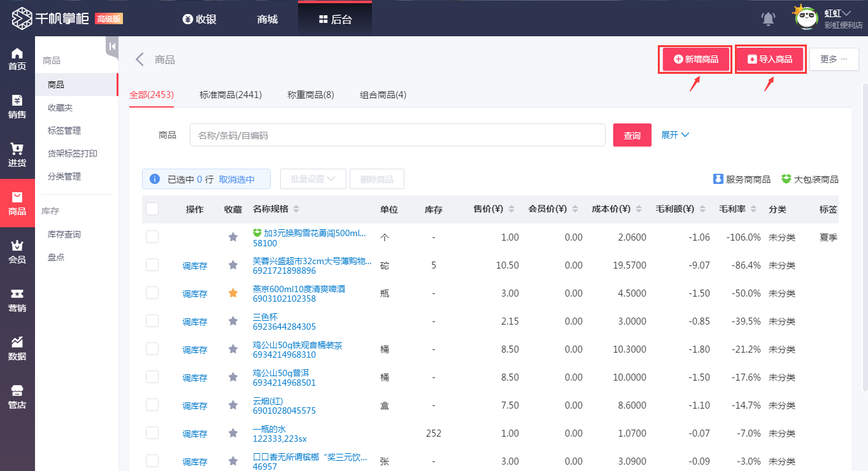Toggle the favorite star for 燕京600ml啤酒
The image size is (868, 471).
(232, 293)
